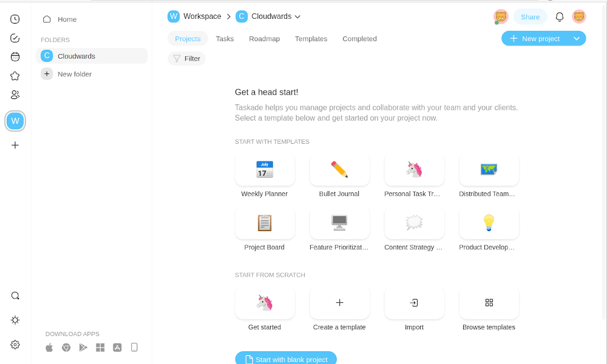Open starred items via star icon
607x364 pixels.
(15, 76)
